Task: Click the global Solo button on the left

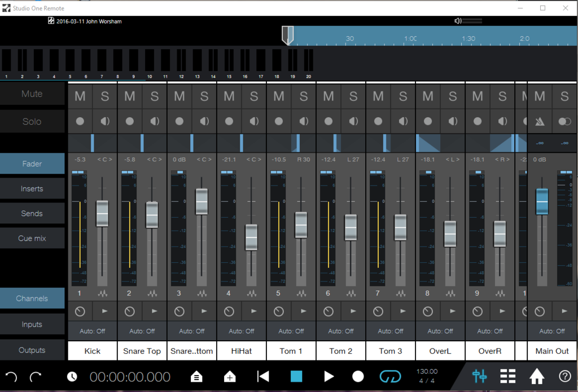Action: [32, 122]
